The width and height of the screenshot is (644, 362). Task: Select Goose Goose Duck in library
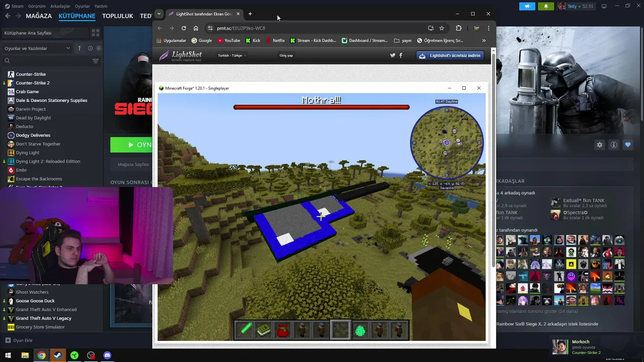click(x=35, y=301)
